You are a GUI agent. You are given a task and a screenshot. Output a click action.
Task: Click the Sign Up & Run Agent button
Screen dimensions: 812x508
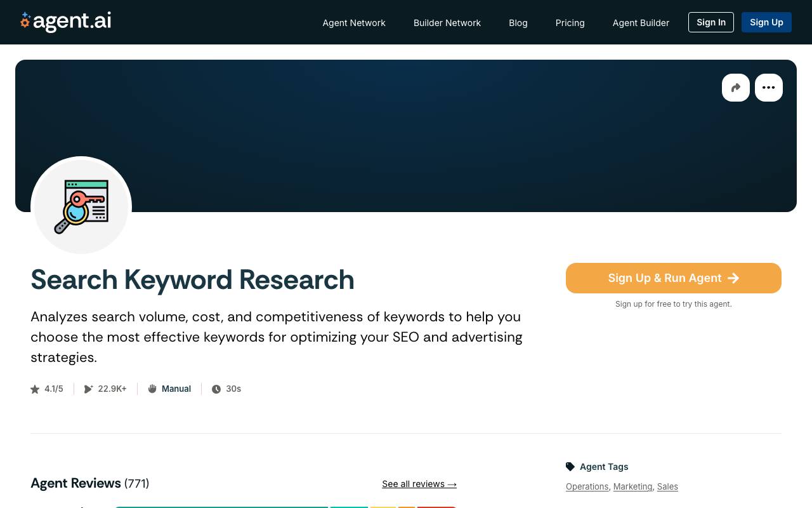pos(674,278)
